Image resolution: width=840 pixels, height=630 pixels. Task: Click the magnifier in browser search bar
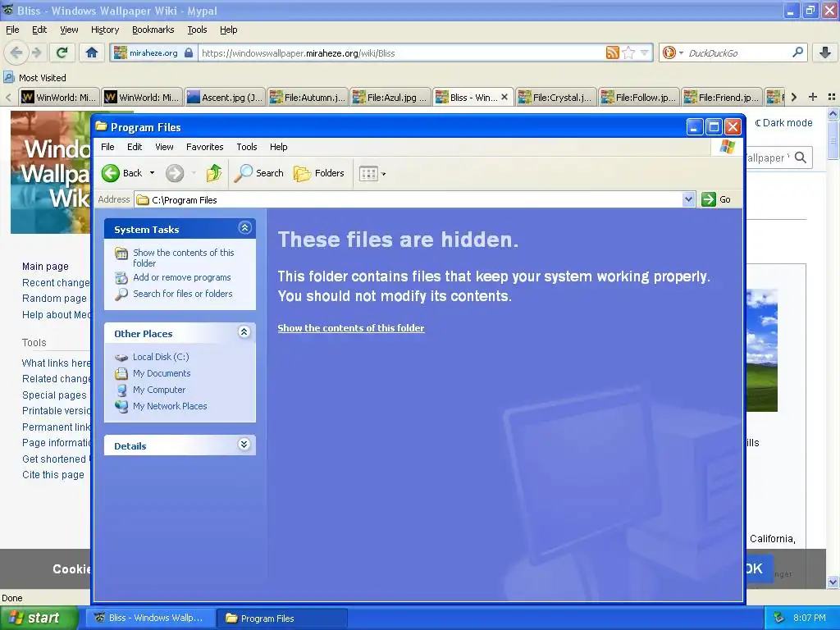pyautogui.click(x=797, y=52)
